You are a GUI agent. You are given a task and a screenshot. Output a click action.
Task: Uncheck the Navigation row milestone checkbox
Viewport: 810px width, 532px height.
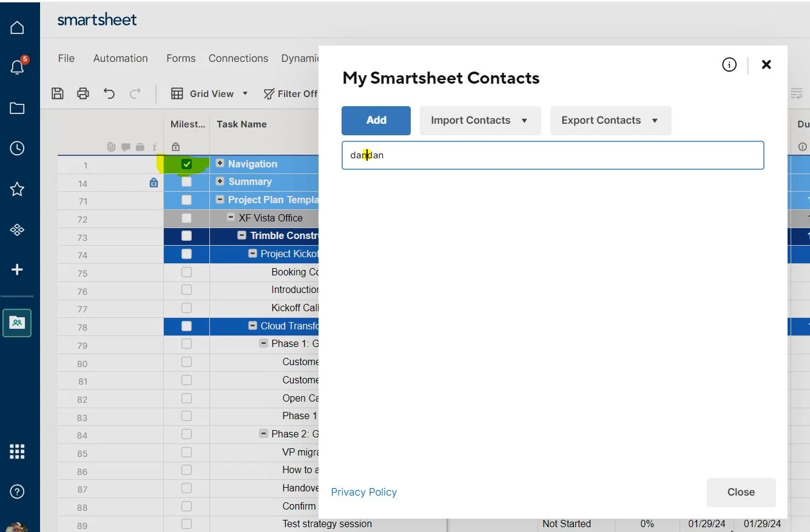pos(186,164)
